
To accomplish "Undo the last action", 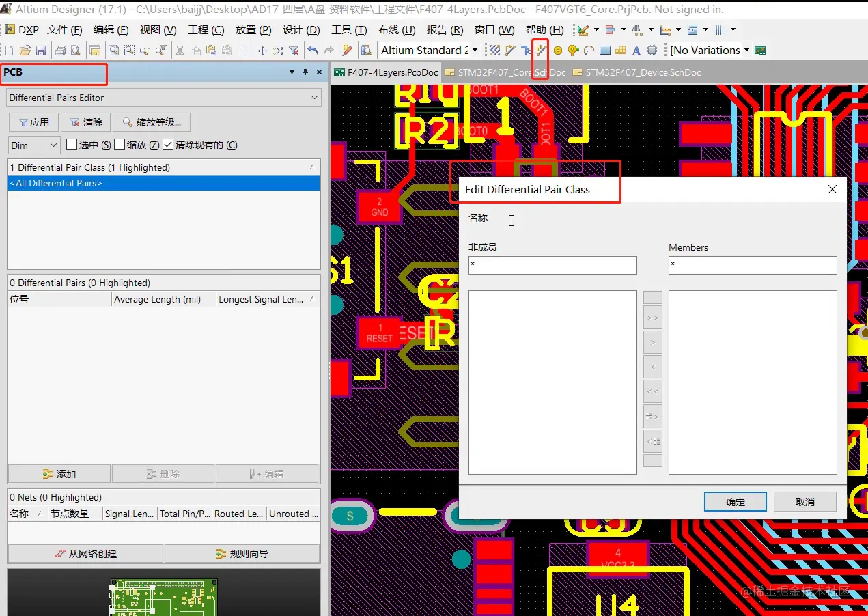I will click(x=312, y=51).
